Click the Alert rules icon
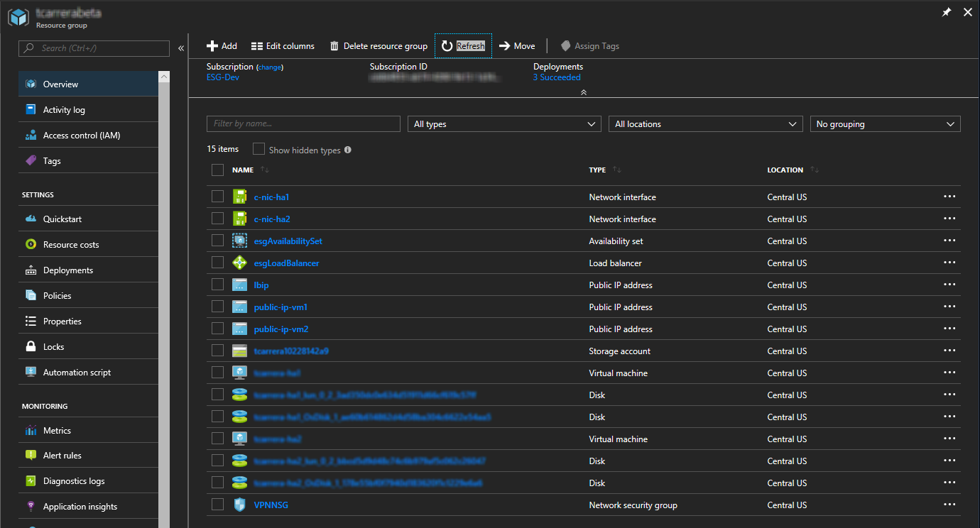 coord(31,456)
